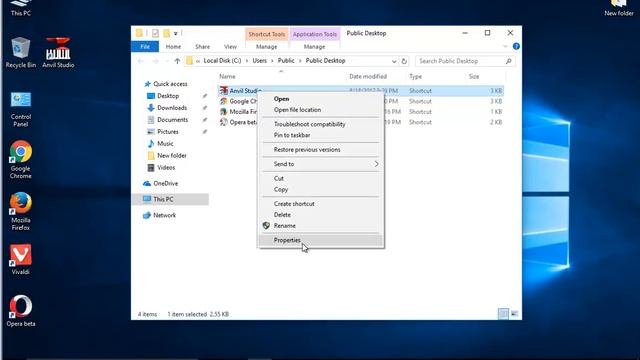Screen dimensions: 640x360
Task: Open the Home ribbon tab
Action: 173,47
